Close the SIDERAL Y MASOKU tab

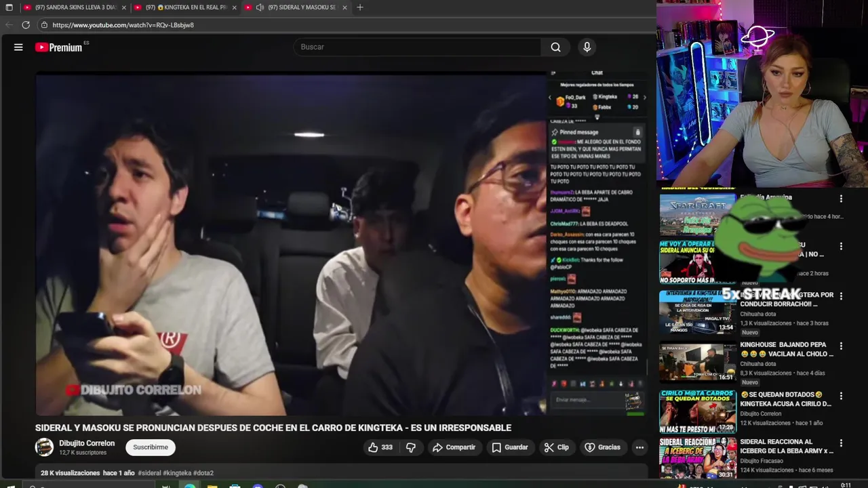pyautogui.click(x=345, y=7)
